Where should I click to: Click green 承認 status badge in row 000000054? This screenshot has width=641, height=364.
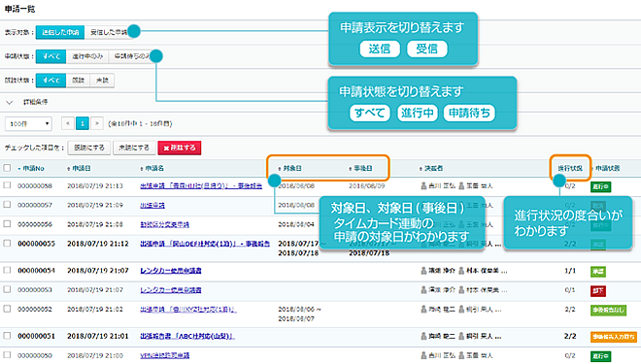click(x=598, y=271)
